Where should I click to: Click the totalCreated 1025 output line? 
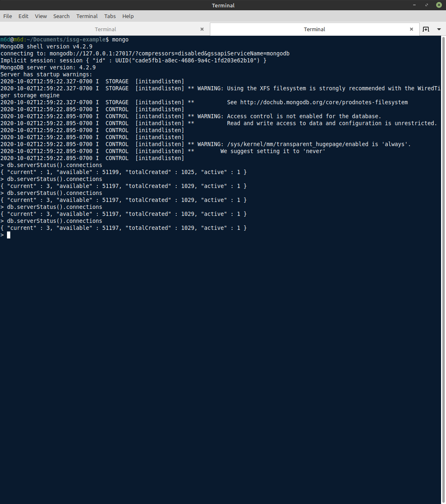point(124,172)
